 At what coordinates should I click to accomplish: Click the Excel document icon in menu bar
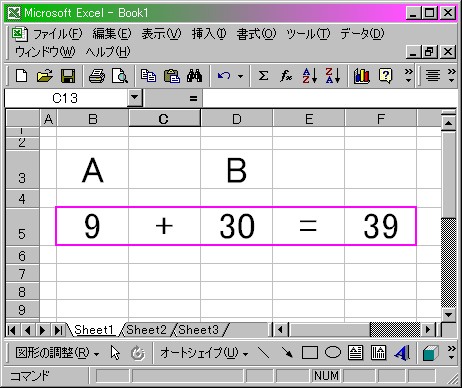point(19,34)
